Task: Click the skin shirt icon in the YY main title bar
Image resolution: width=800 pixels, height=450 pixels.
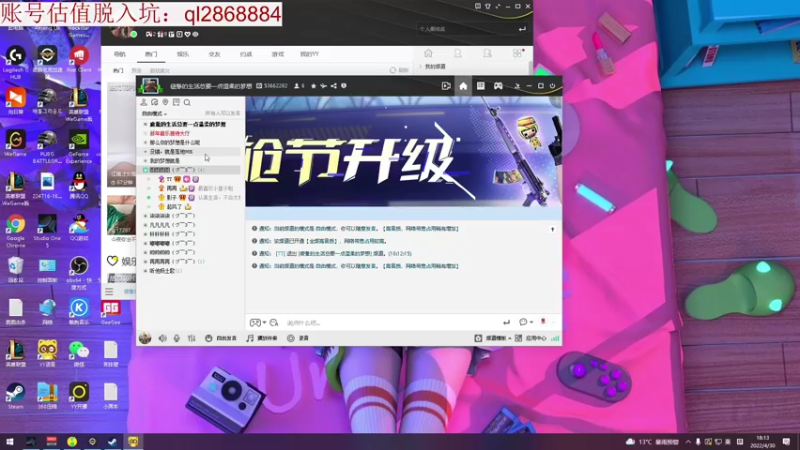Action: 487,6
